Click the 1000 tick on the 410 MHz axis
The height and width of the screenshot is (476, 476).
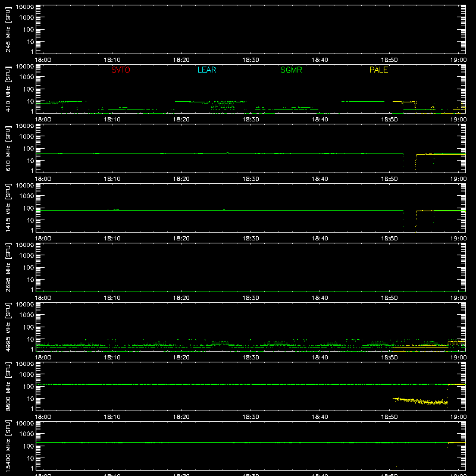(x=27, y=77)
